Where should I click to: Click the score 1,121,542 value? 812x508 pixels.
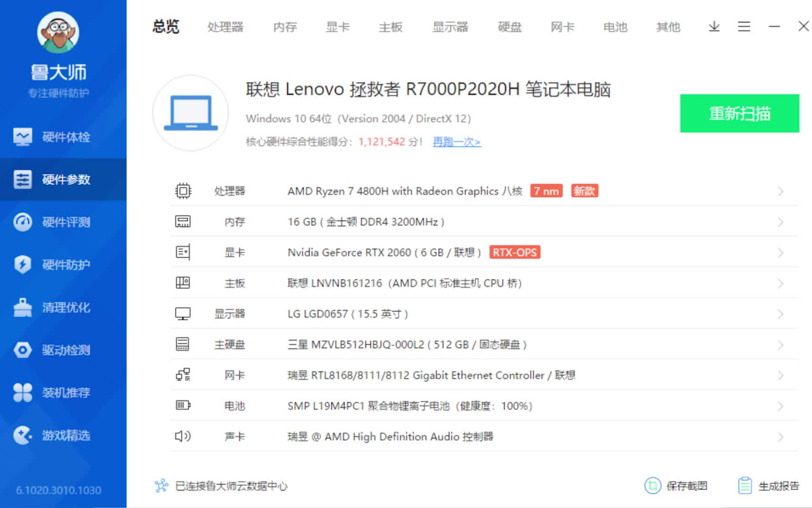[382, 142]
